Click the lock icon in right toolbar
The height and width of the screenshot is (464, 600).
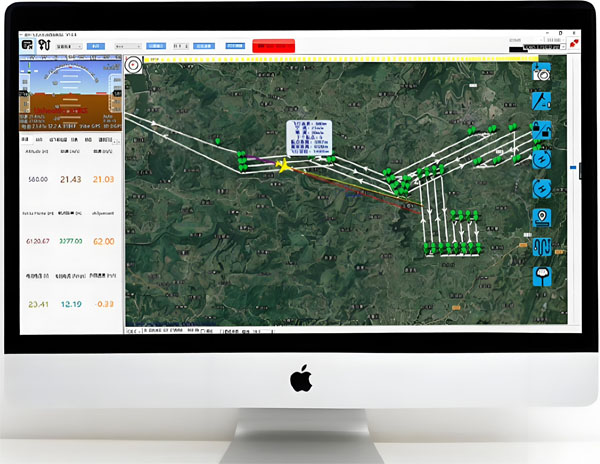pyautogui.click(x=542, y=129)
